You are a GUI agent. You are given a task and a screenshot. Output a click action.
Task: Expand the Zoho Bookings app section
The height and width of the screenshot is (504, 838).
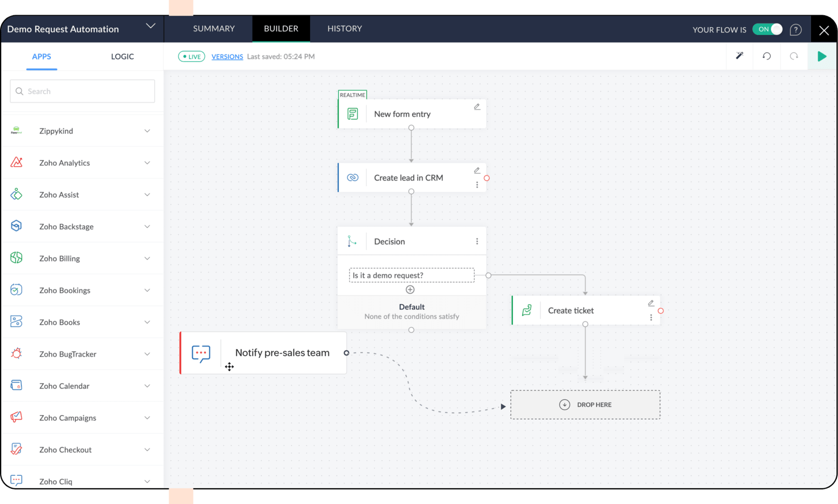pos(147,290)
